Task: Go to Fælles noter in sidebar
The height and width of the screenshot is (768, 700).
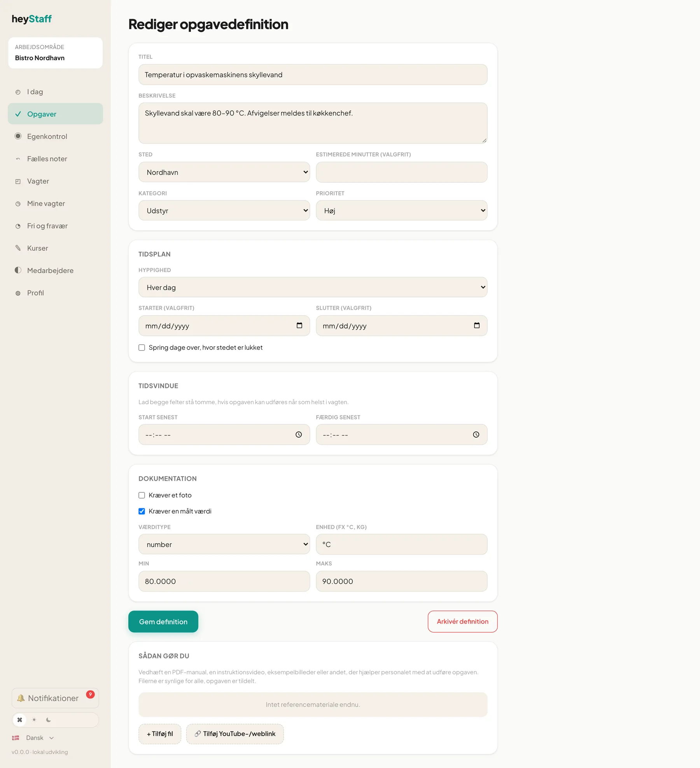Action: click(55, 159)
